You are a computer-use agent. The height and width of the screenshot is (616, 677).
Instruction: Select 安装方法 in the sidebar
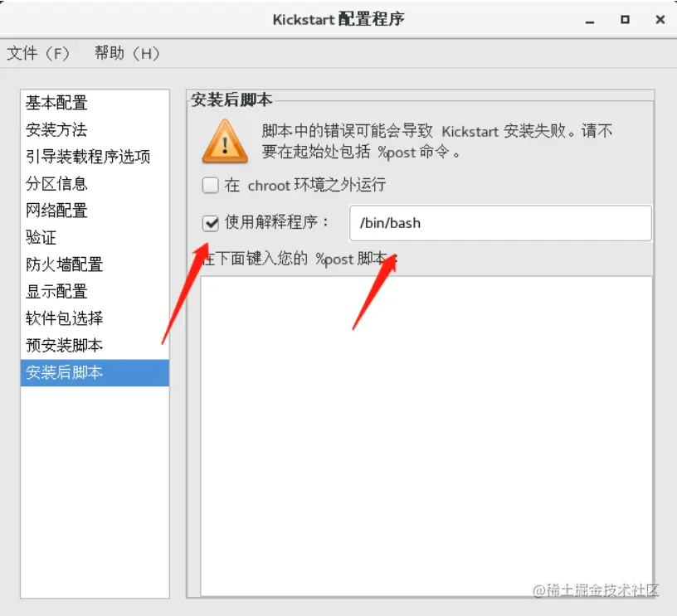tap(95, 129)
